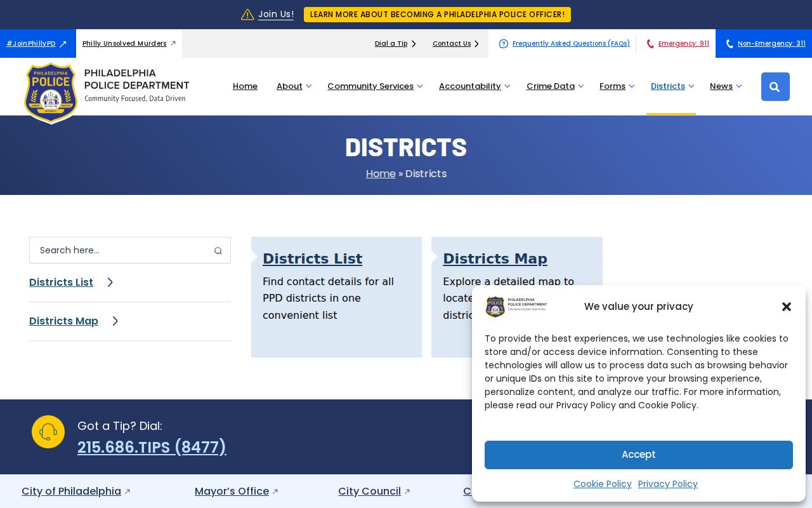Click the external arrow icon next to #JoinPhillyPD
The width and height of the screenshot is (812, 508).
pyautogui.click(x=63, y=44)
